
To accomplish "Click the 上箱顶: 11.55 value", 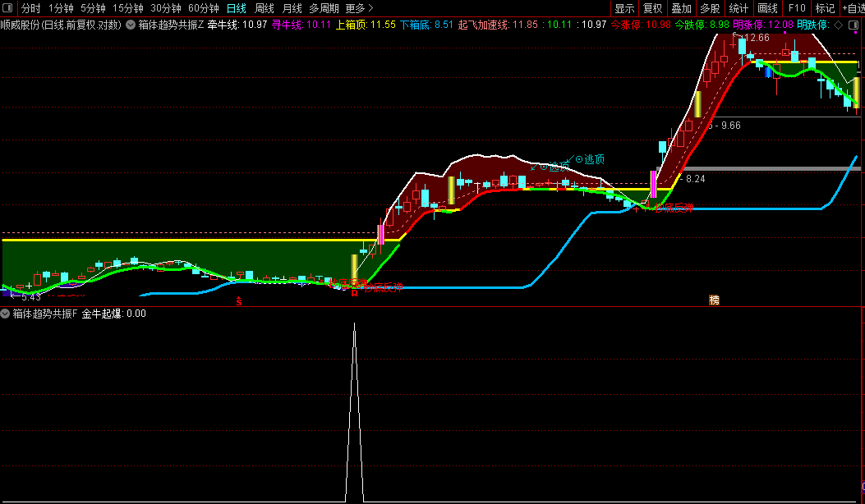I will point(366,25).
